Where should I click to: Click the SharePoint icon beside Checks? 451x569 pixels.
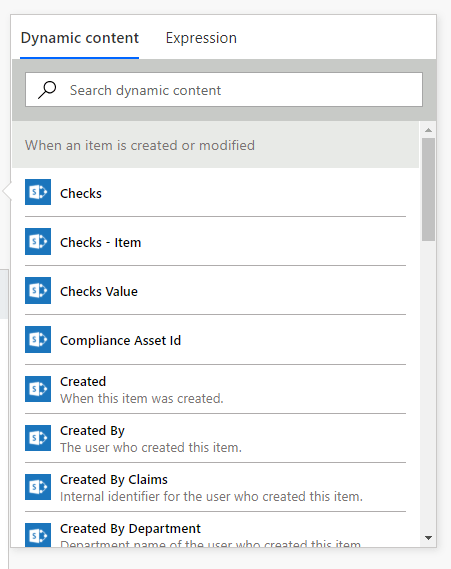[x=38, y=192]
